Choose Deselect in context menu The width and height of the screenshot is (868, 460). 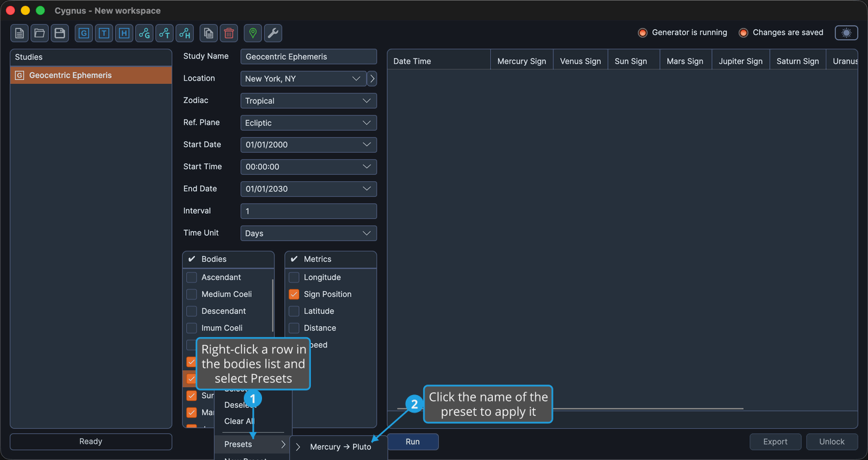click(x=239, y=405)
